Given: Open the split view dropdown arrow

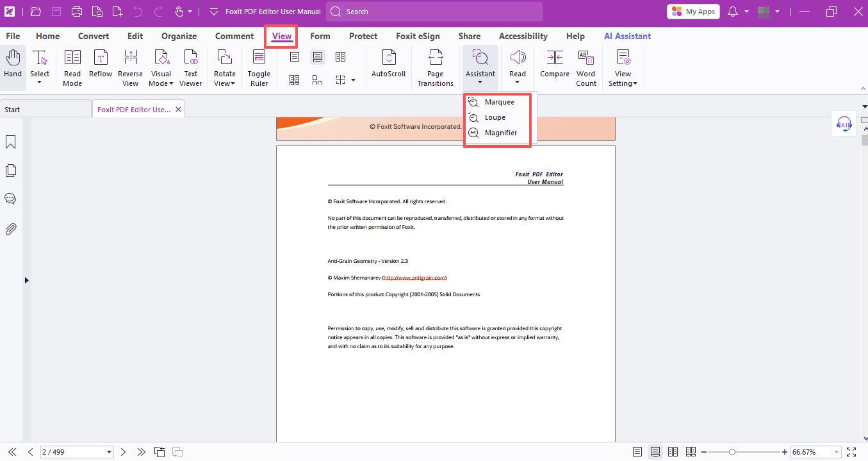Looking at the screenshot, I should [x=353, y=80].
